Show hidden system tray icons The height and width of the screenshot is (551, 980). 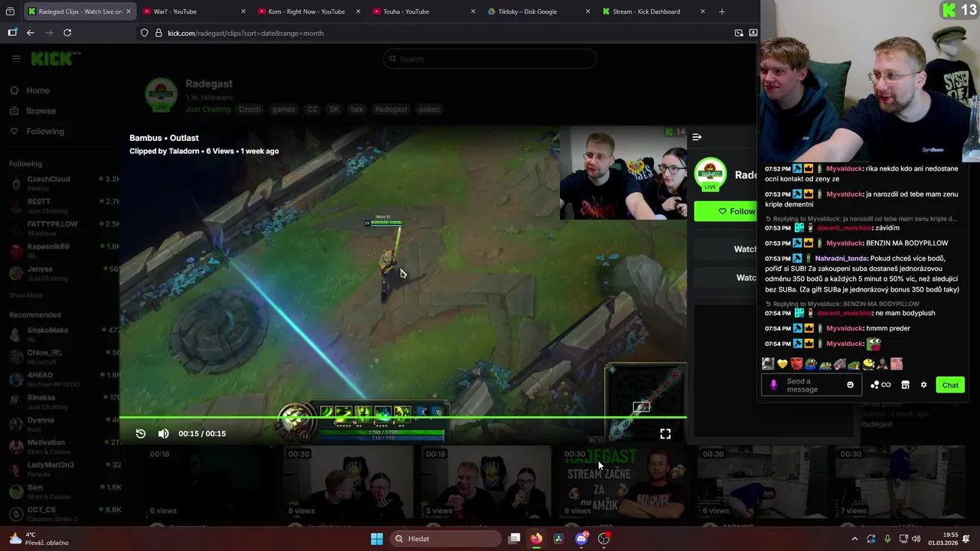854,539
